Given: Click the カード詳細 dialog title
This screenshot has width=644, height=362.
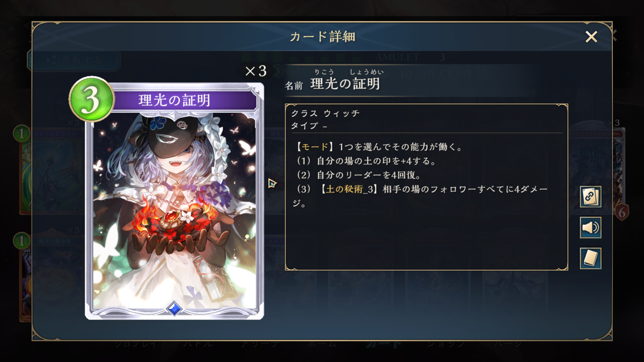Looking at the screenshot, I should pos(322,36).
